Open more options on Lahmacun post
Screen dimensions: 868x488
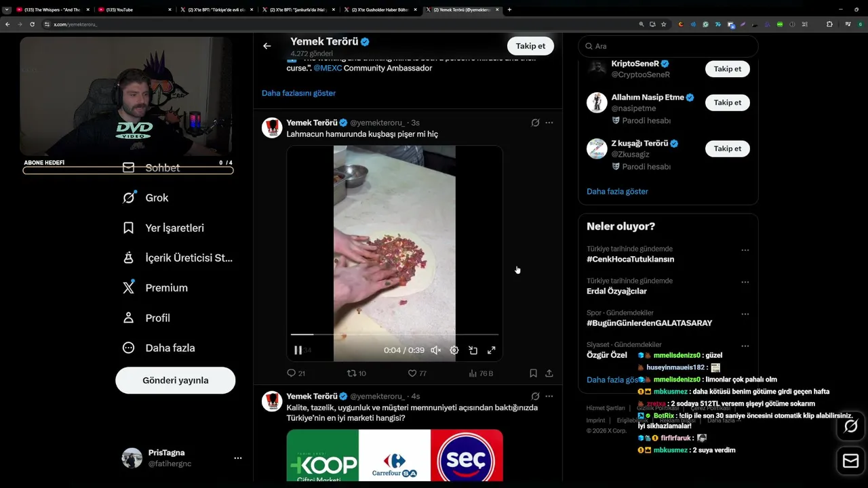[x=549, y=123]
